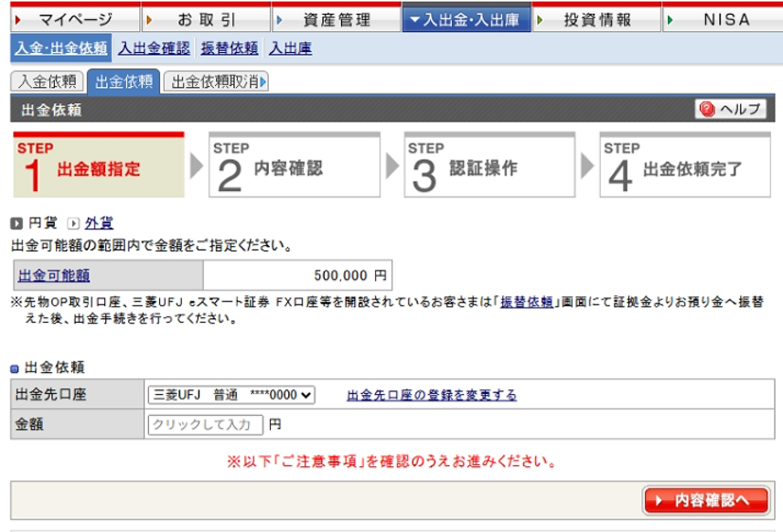
Task: Open the 出金可能額 link
Action: pyautogui.click(x=54, y=275)
